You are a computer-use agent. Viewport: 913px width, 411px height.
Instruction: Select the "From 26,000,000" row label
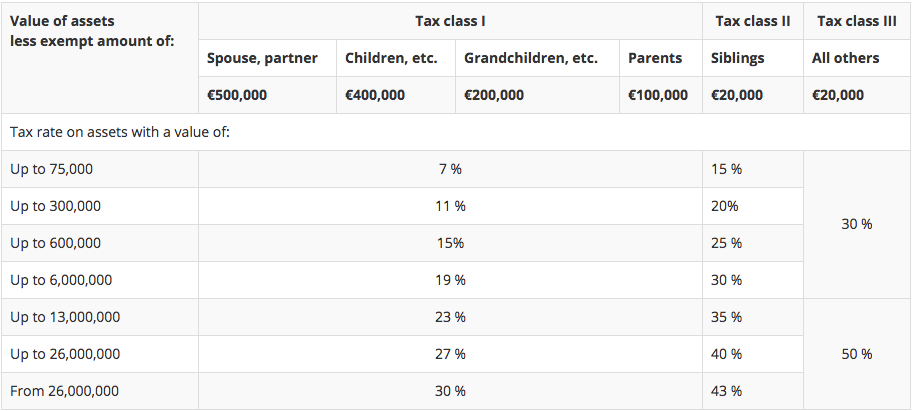coord(64,391)
